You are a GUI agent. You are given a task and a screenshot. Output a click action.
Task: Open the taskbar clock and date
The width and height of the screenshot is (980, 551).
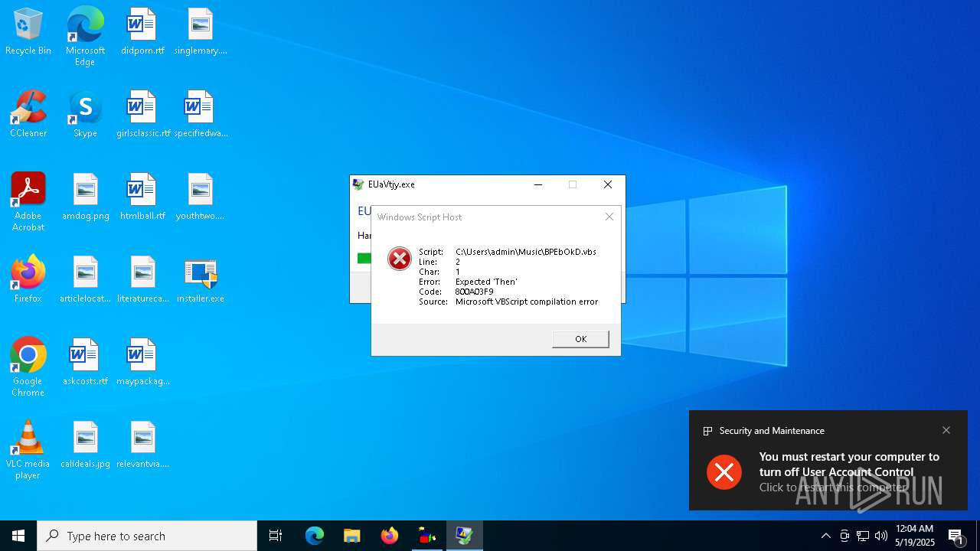915,536
